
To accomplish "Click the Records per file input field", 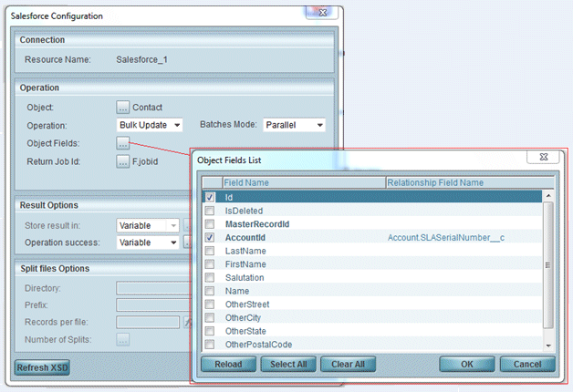I will click(x=148, y=322).
